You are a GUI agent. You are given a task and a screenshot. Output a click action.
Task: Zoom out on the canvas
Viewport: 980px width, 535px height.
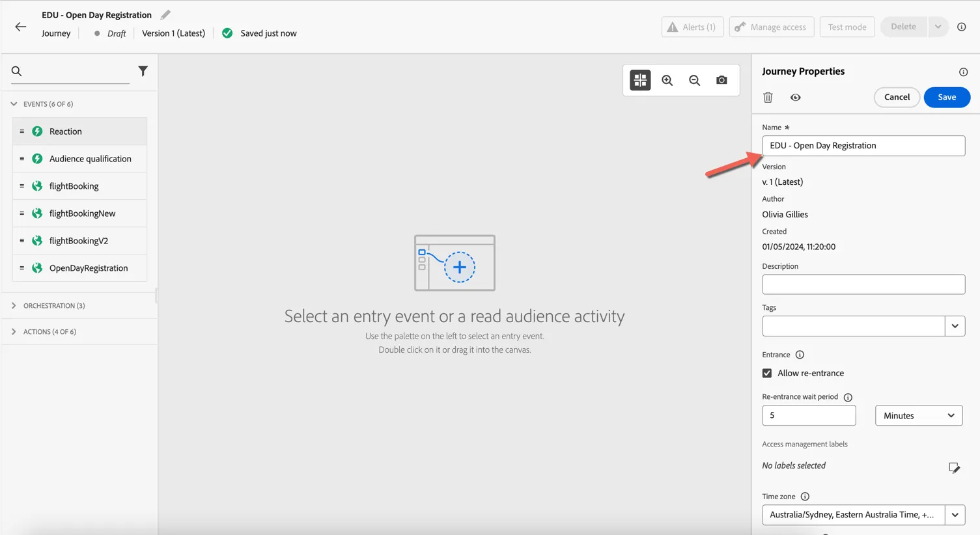click(x=695, y=80)
